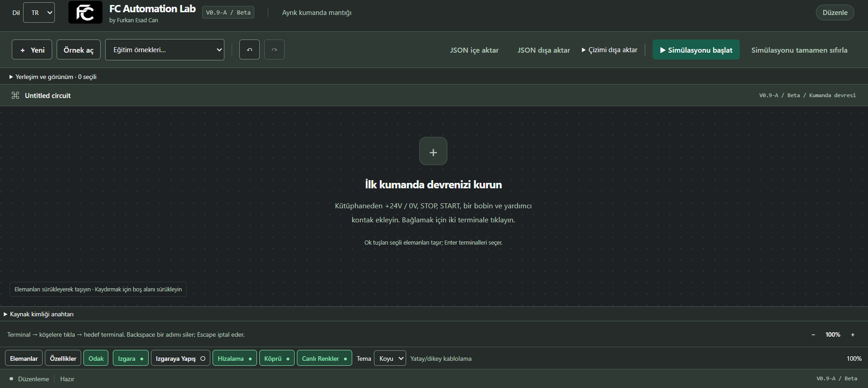Click the Ayrık kumanda mantığı label
The image size is (868, 388).
click(x=317, y=13)
